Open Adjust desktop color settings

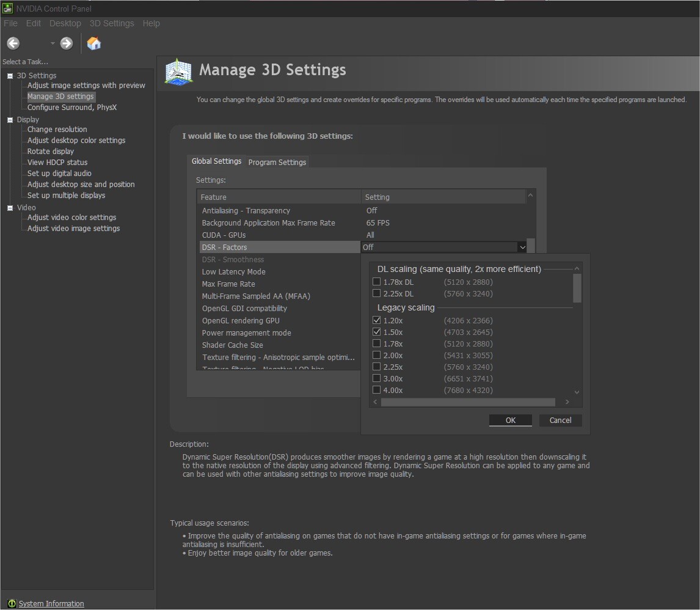pyautogui.click(x=76, y=140)
